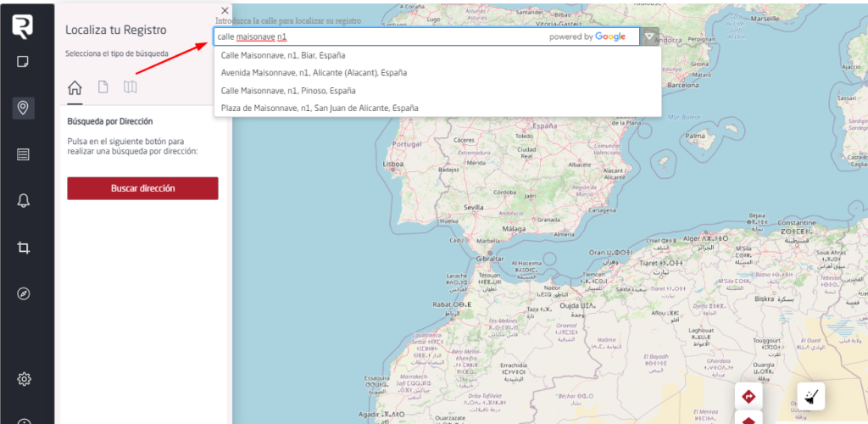The width and height of the screenshot is (868, 424).
Task: Click the broom clear-map button
Action: click(811, 396)
